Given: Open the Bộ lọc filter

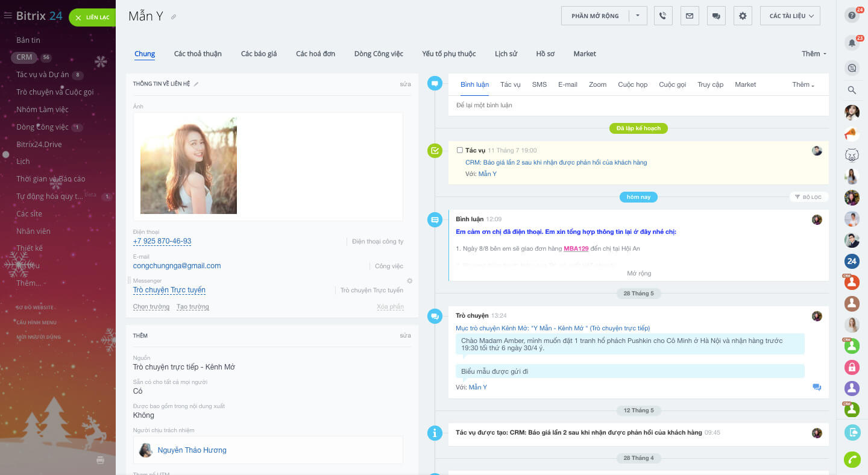Looking at the screenshot, I should click(808, 197).
